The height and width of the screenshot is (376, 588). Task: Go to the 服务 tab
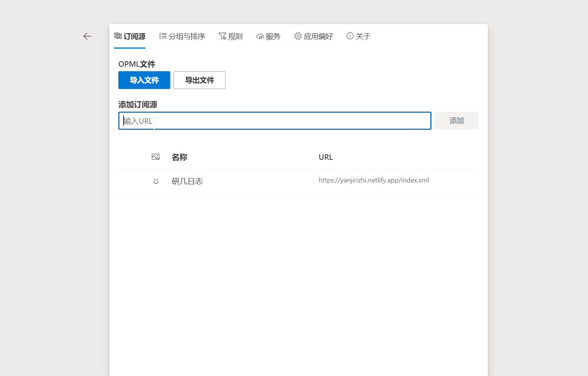click(273, 36)
